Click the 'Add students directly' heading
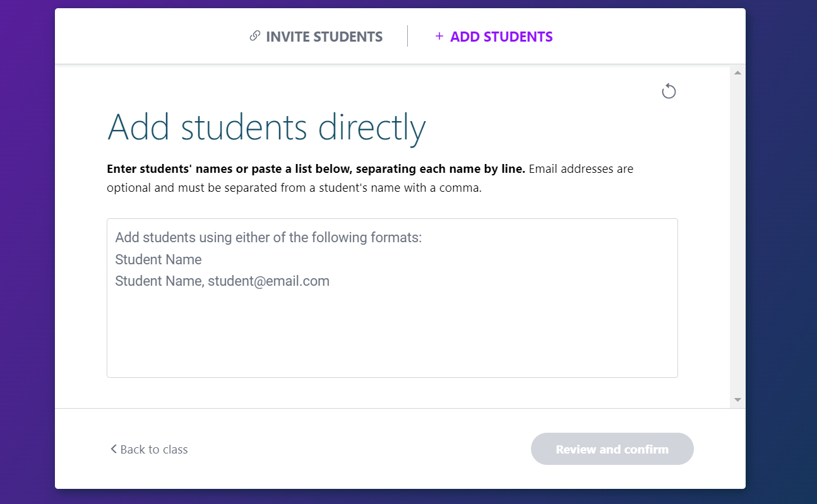 tap(266, 127)
